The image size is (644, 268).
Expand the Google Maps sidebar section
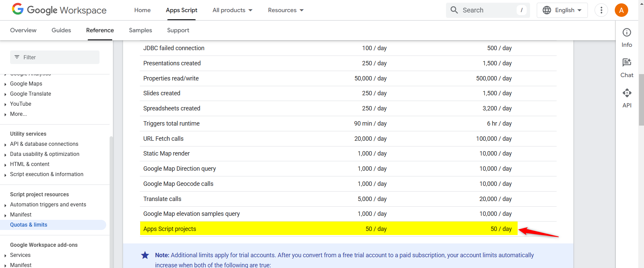[x=5, y=84]
